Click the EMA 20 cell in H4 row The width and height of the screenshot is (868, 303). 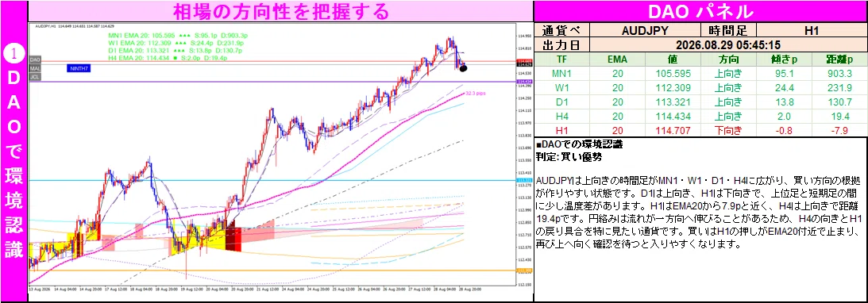618,116
